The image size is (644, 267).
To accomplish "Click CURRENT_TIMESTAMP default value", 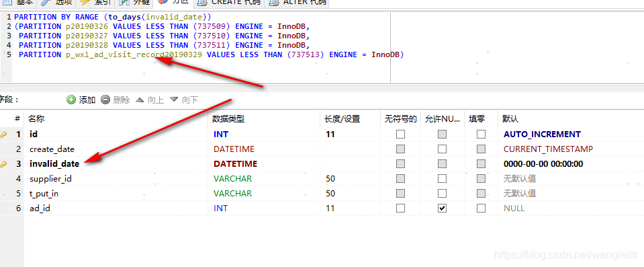I will [x=548, y=149].
